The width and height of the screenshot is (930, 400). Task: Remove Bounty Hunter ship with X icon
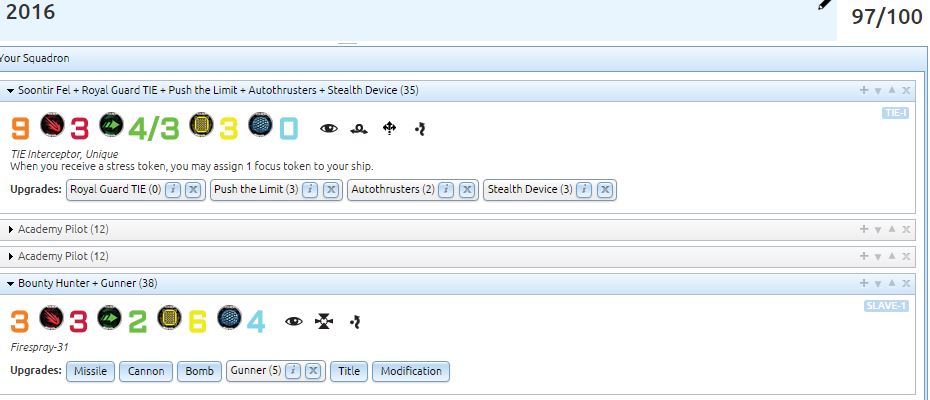point(906,283)
